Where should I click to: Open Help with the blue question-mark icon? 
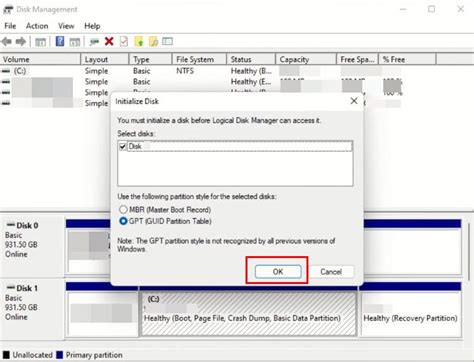coord(60,41)
